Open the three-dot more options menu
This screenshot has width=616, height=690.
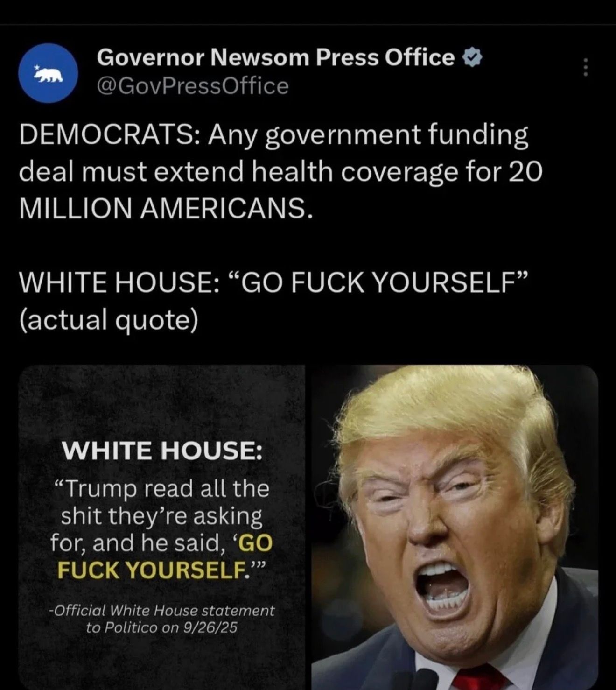click(x=586, y=68)
